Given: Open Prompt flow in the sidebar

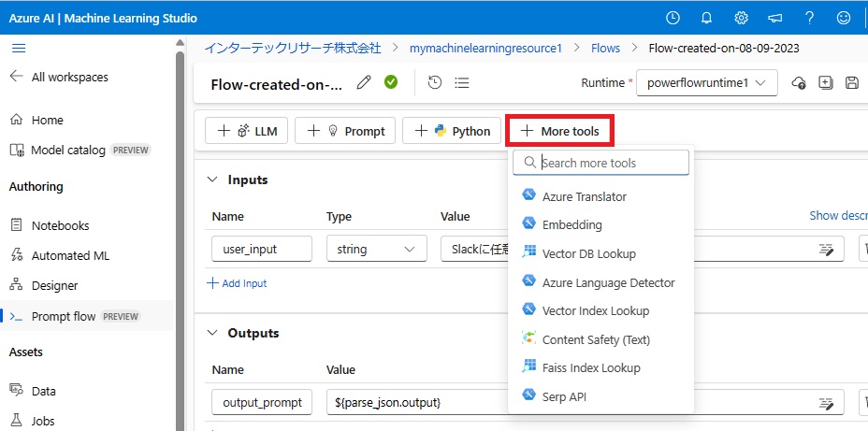Looking at the screenshot, I should click(86, 316).
